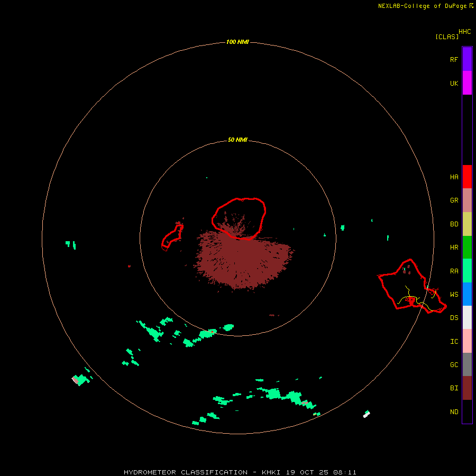Pick the dark green HR legend swatch
The height and width of the screenshot is (476, 476).
(x=467, y=248)
